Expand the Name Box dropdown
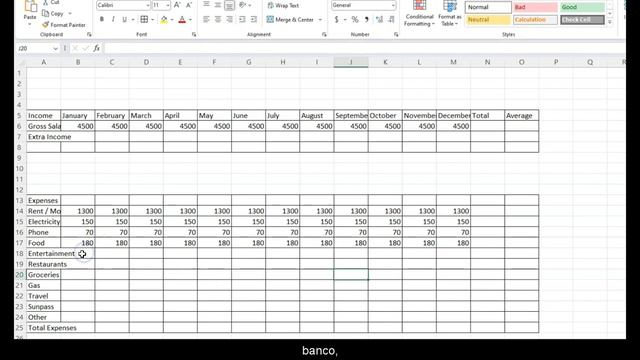640x360 pixels. point(56,48)
